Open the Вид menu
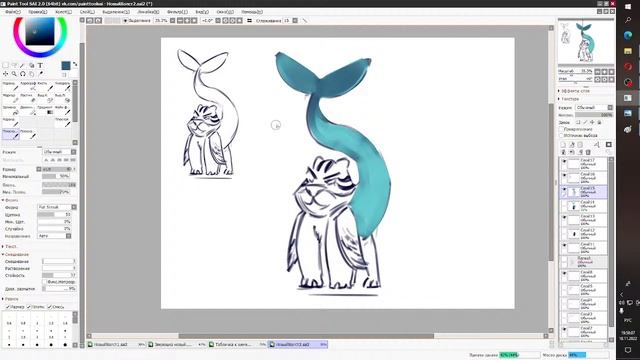 click(202, 12)
